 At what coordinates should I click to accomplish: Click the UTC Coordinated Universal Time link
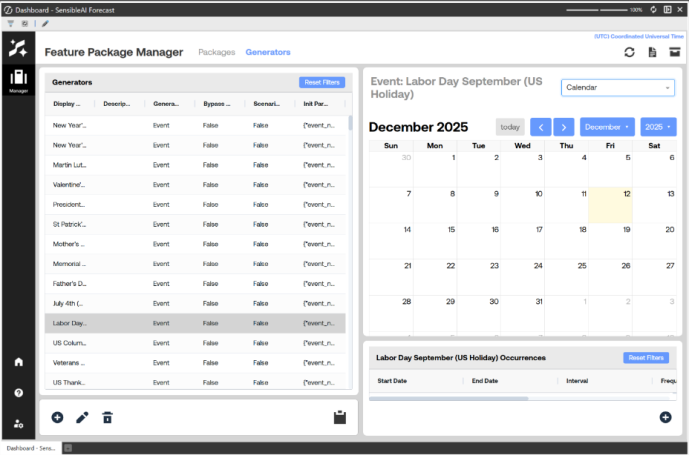click(639, 36)
